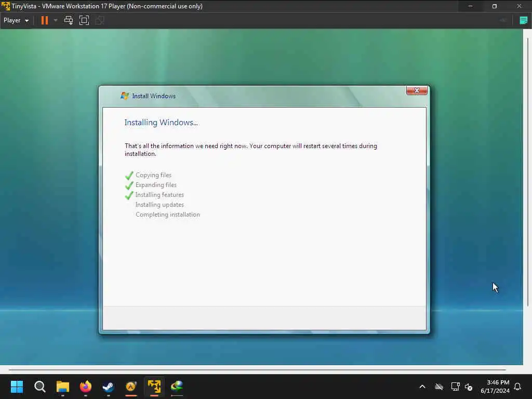The height and width of the screenshot is (399, 532).
Task: Enter full screen mode icon
Action: (84, 20)
